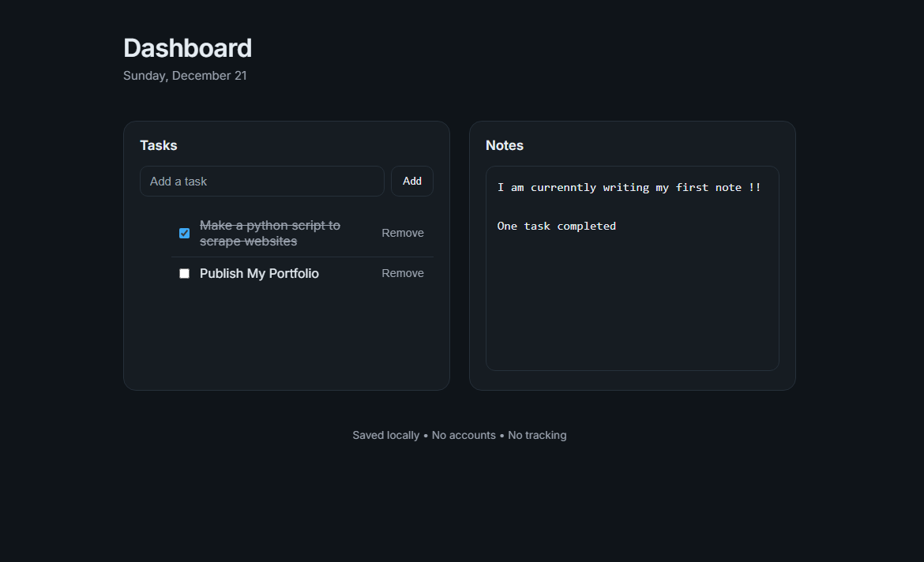Remove the python script task

(403, 233)
